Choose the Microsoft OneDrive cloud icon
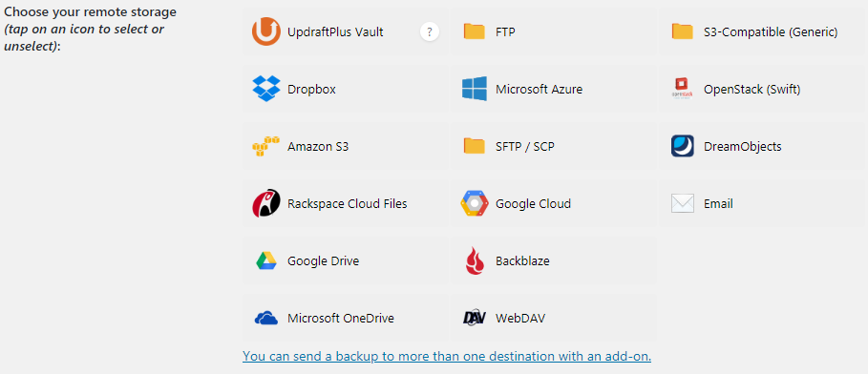 coord(266,318)
